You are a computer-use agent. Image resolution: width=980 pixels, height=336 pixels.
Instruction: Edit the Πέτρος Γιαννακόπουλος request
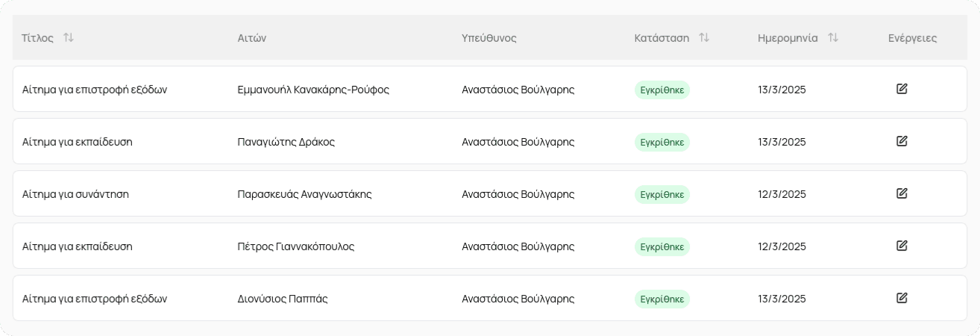(x=902, y=246)
